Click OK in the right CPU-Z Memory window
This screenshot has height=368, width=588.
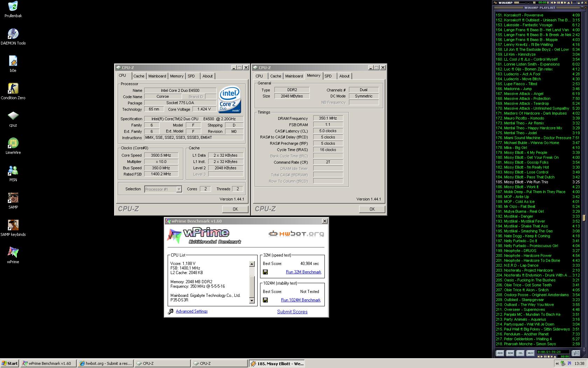(372, 209)
